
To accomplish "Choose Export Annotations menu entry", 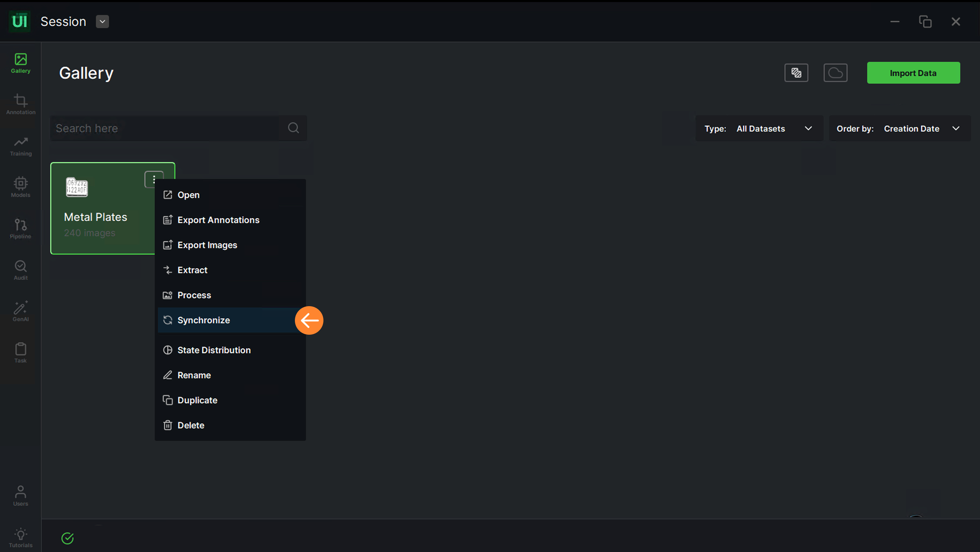I will 218,220.
